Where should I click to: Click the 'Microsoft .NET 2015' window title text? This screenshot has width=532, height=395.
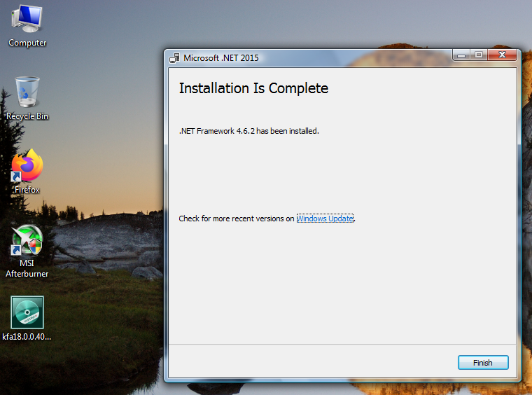pos(221,58)
